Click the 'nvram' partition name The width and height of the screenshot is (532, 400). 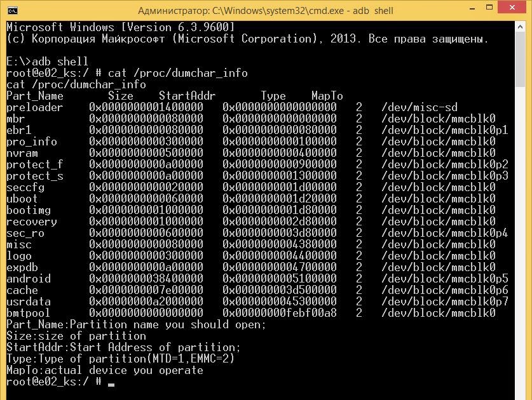(22, 153)
